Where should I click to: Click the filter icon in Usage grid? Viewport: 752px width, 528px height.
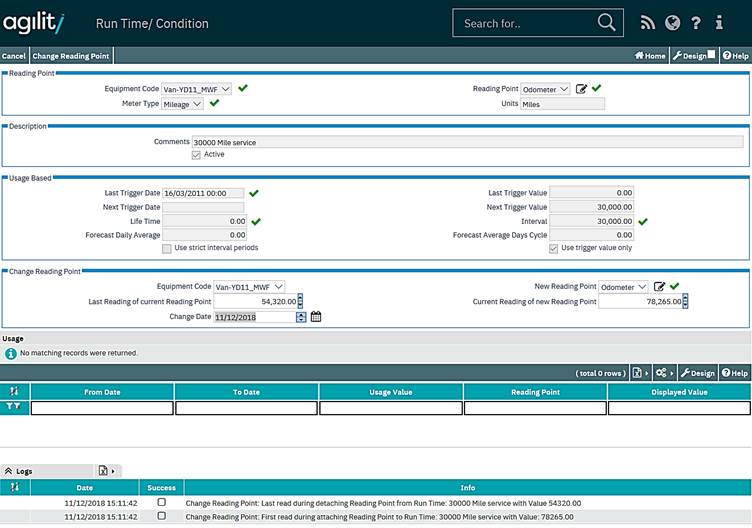pyautogui.click(x=15, y=408)
